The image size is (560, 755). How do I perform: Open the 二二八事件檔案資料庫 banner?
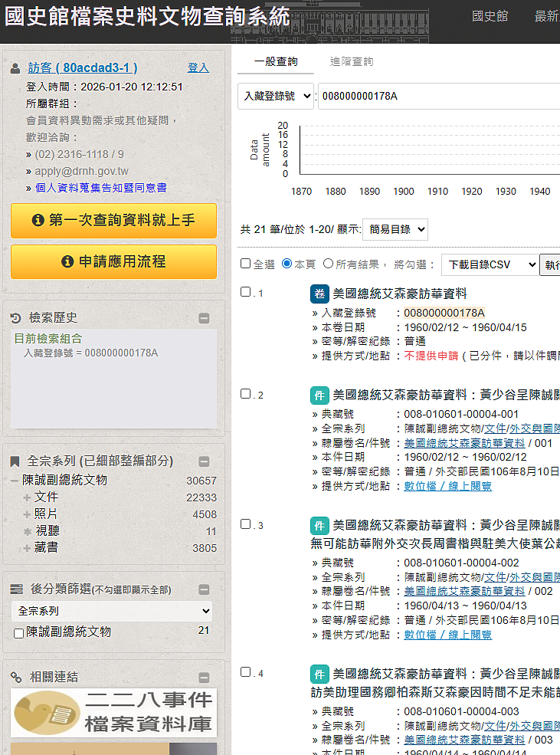coord(113,713)
